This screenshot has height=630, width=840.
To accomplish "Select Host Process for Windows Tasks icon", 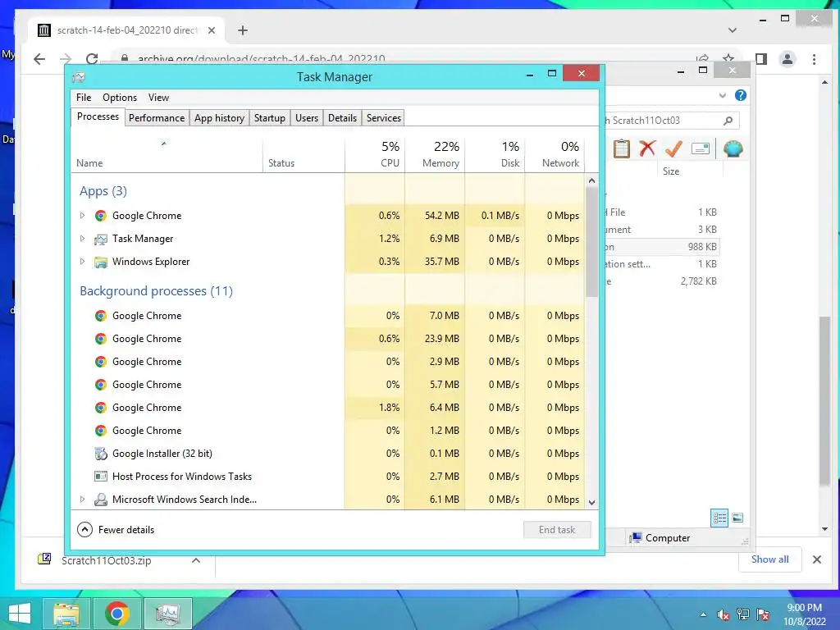I will pyautogui.click(x=101, y=477).
